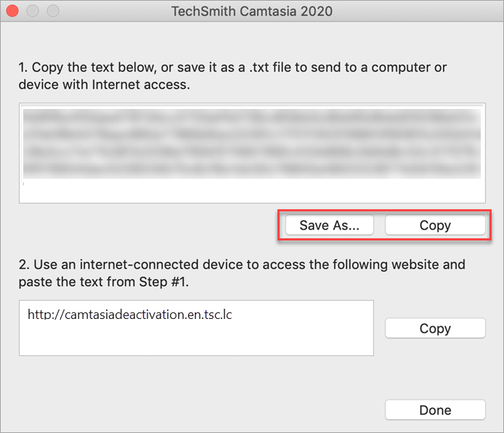Click the third line of blurred text
504x433 pixels.
click(251, 152)
